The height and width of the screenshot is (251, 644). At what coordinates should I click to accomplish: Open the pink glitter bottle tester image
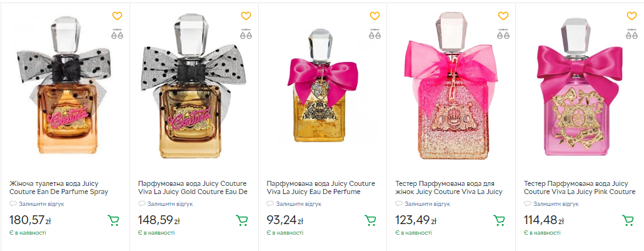pos(451,86)
